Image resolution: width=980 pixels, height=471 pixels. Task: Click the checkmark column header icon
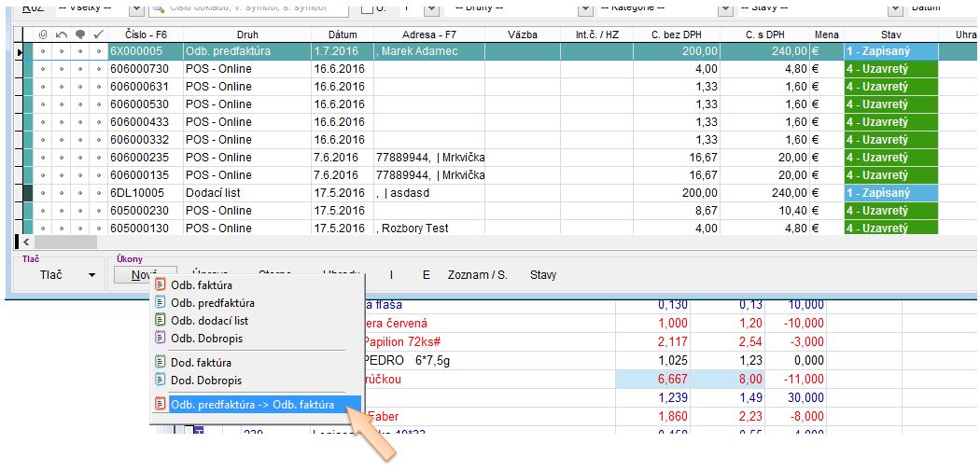[99, 35]
